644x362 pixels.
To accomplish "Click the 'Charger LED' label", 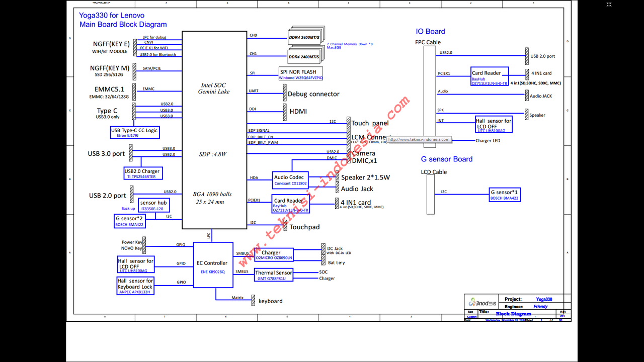I will [488, 141].
